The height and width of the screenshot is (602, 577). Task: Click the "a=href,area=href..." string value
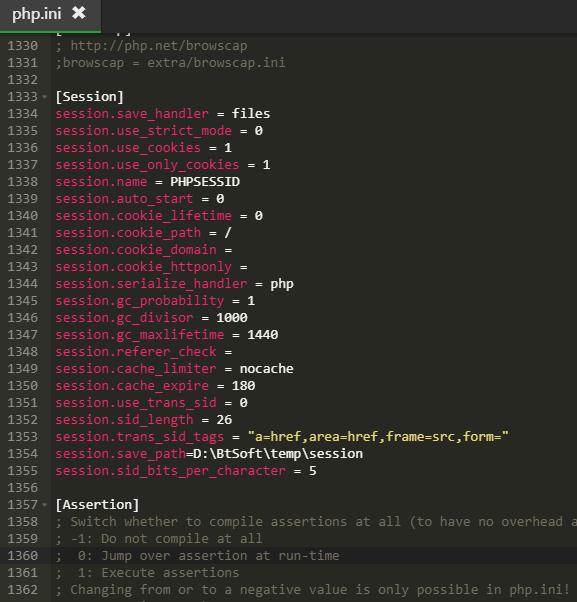[378, 437]
